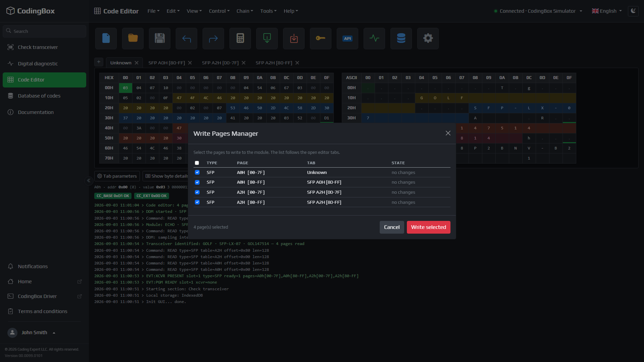Select hex cell 03 at row 00H
Viewport: 644px width, 362px height.
click(125, 88)
